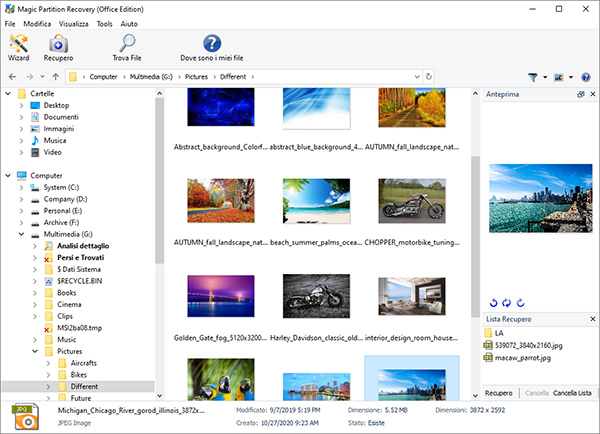Viewport: 600px width, 434px height.
Task: Open the address bar path dropdown
Action: (x=417, y=77)
